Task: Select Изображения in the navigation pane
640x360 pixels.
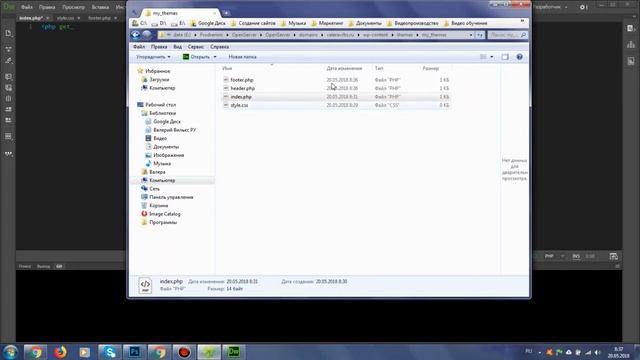Action: coord(169,155)
